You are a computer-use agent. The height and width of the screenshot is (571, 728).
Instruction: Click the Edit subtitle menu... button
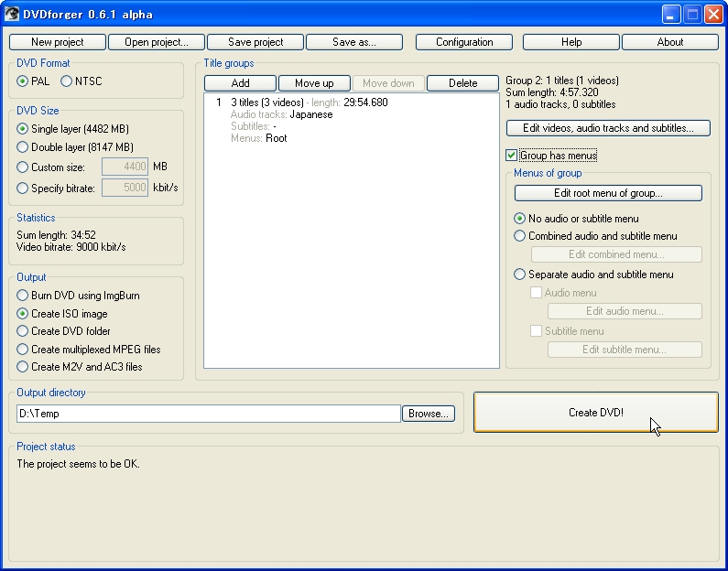click(625, 350)
